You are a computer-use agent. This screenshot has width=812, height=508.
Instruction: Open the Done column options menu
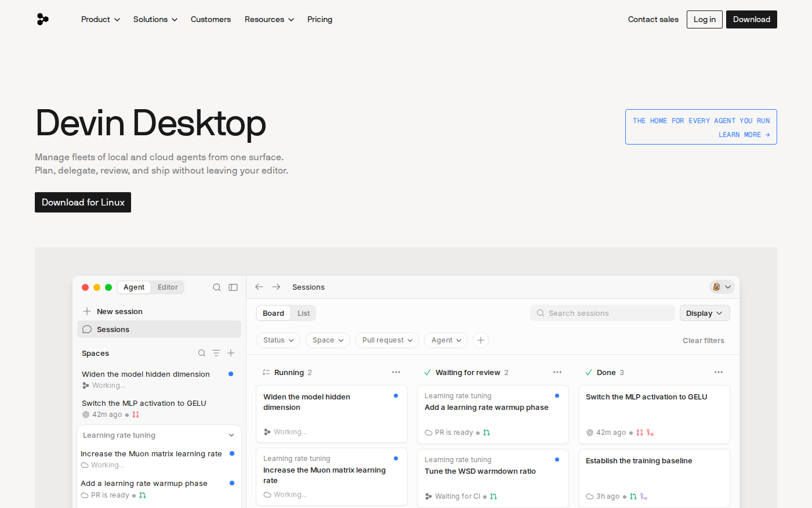click(x=719, y=372)
